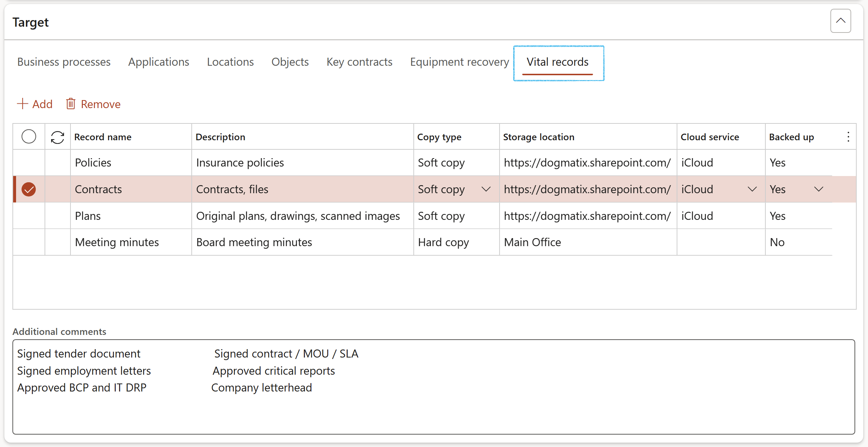Select the Policies row selection cell
The width and height of the screenshot is (868, 447).
point(29,163)
